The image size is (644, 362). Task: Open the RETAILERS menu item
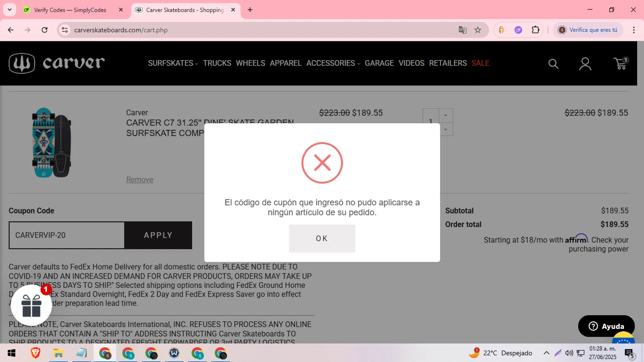(448, 63)
